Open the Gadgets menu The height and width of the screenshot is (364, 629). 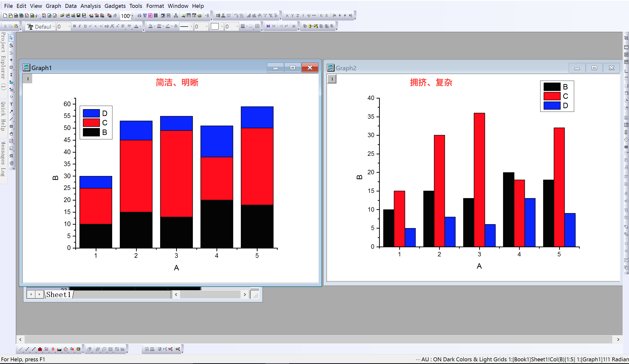click(x=115, y=6)
